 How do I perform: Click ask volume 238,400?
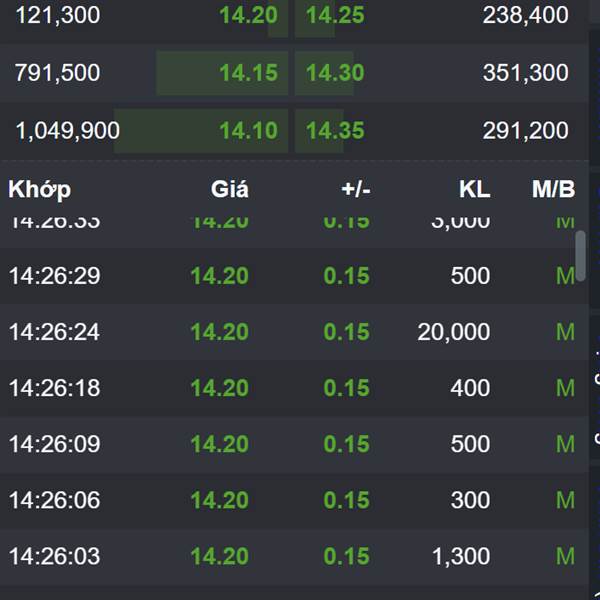(525, 15)
